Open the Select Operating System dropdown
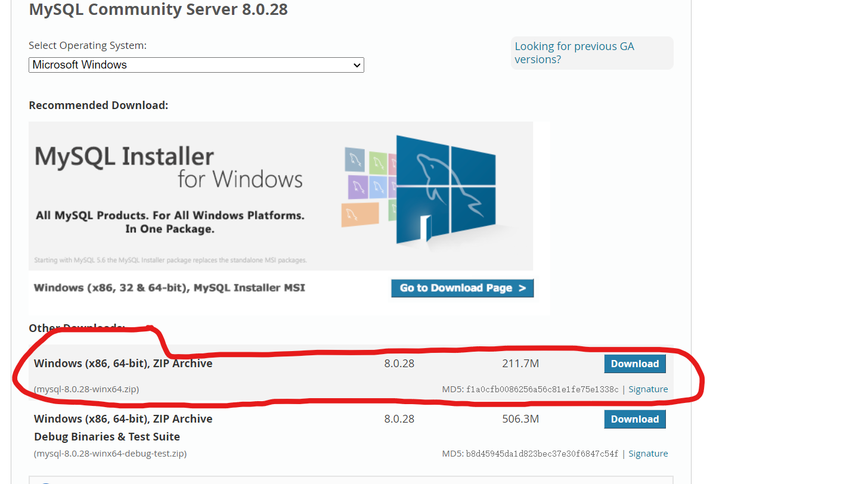This screenshot has width=868, height=484. 196,65
